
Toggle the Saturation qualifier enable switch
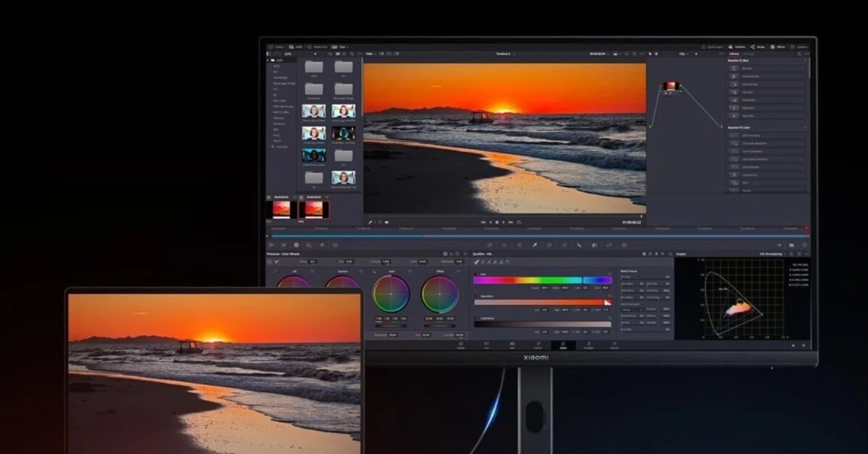click(x=475, y=296)
